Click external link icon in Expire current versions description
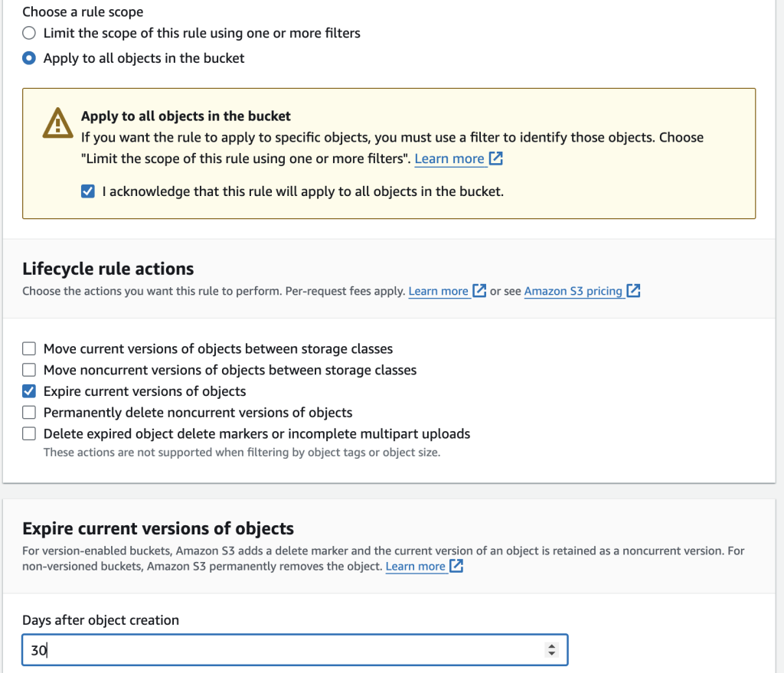The height and width of the screenshot is (673, 784). tap(456, 566)
